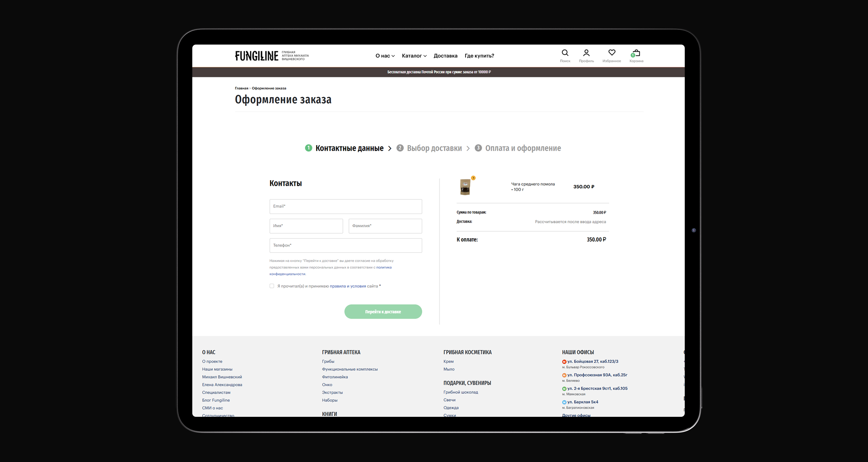This screenshot has width=868, height=462.
Task: Click red metro icon by Бойцовая 27
Action: (x=564, y=362)
